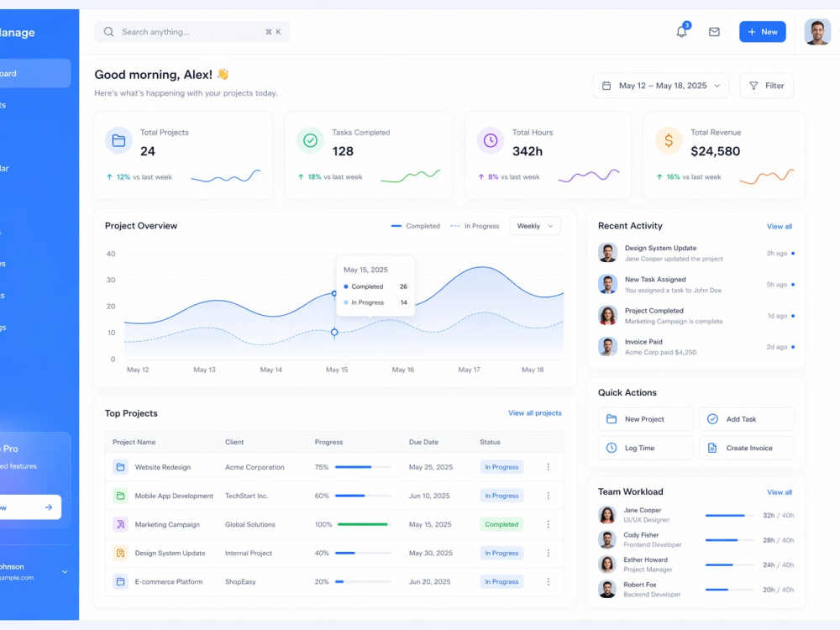Click the user avatar in the top bar
The width and height of the screenshot is (840, 630).
[817, 32]
